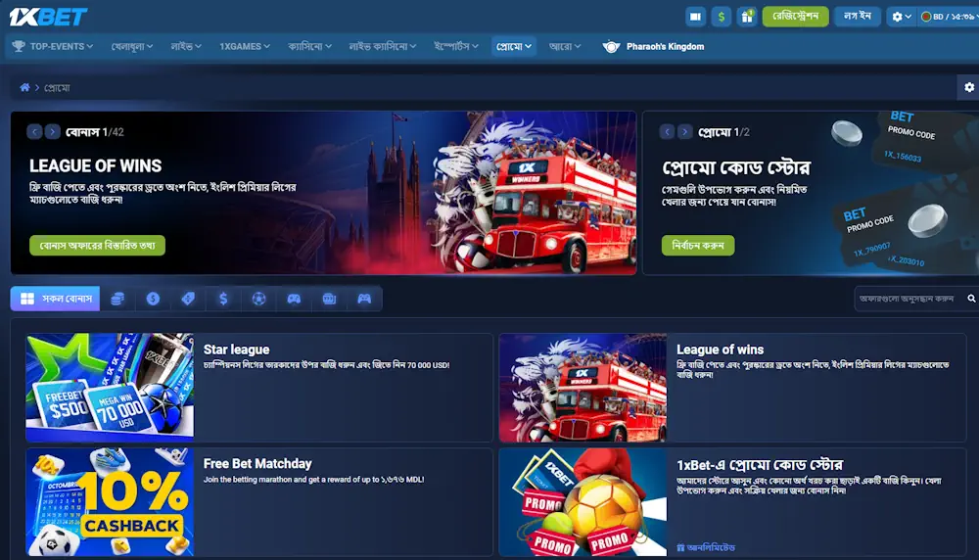This screenshot has width=979, height=560.
Task: Open the Star league bonus thumbnail
Action: click(x=110, y=388)
